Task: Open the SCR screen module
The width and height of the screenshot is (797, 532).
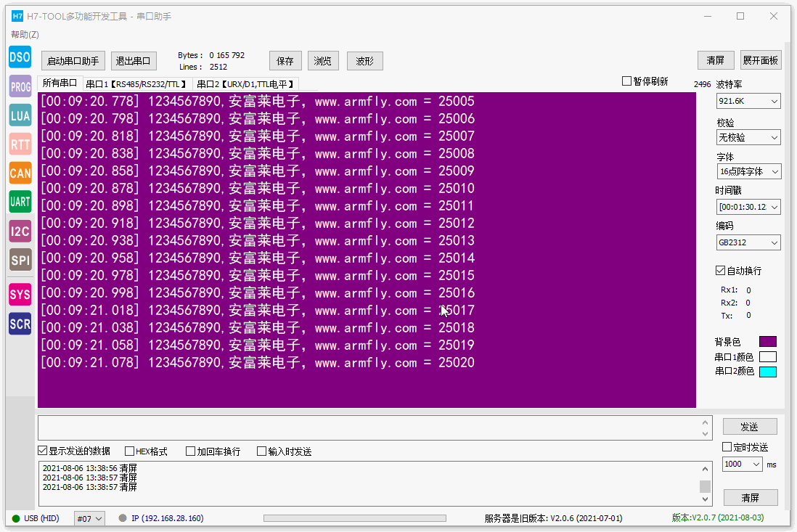Action: [x=20, y=324]
